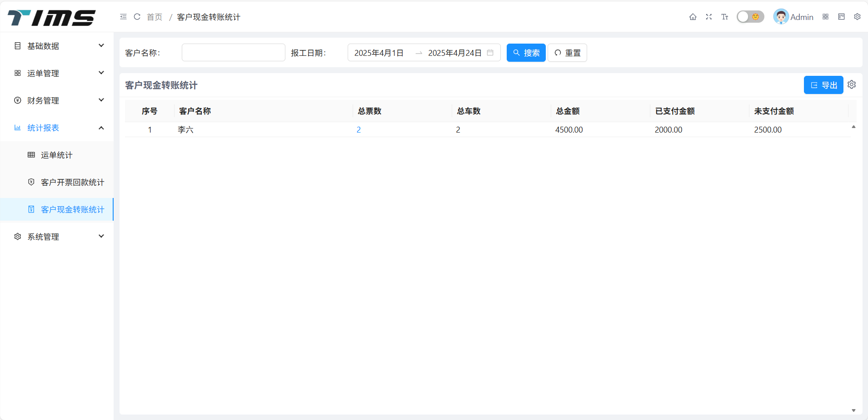Open 李六's total ticket count link
This screenshot has height=420, width=868.
(359, 130)
